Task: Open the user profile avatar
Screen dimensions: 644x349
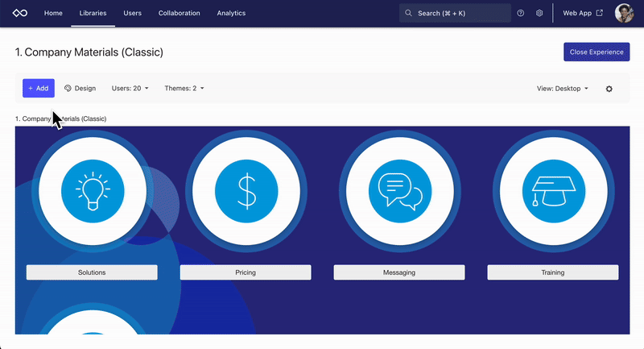Action: [624, 13]
